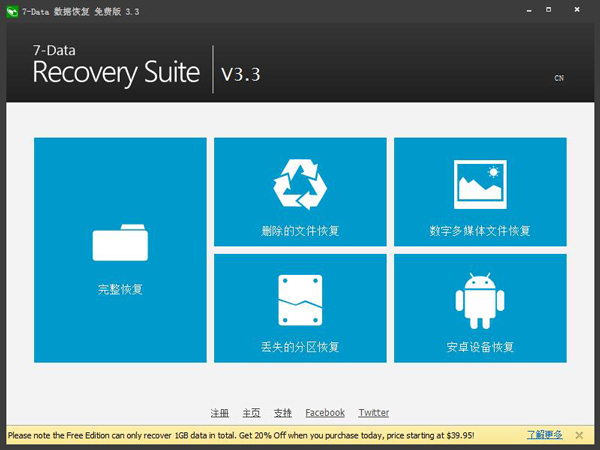Click the 7-Data app icon in title bar

[x=12, y=11]
